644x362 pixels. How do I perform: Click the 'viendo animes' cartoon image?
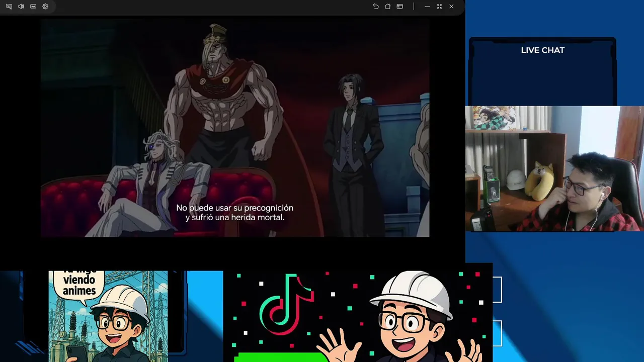(x=108, y=316)
